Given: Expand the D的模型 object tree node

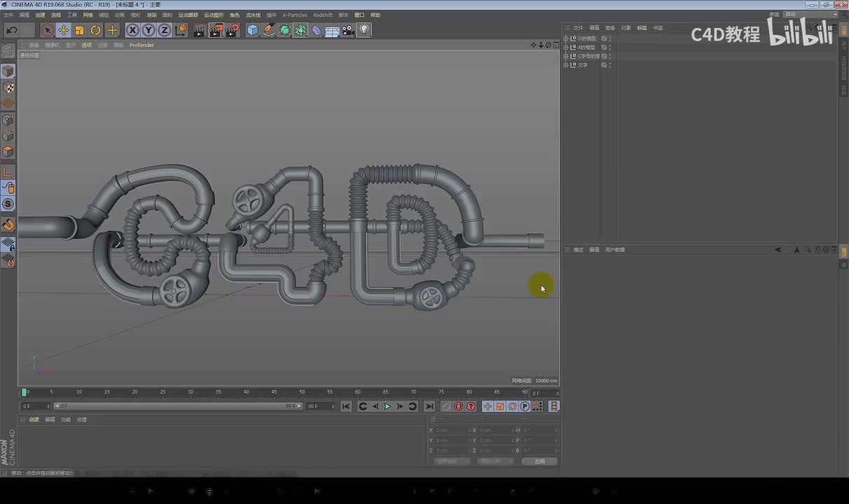Looking at the screenshot, I should coord(566,38).
